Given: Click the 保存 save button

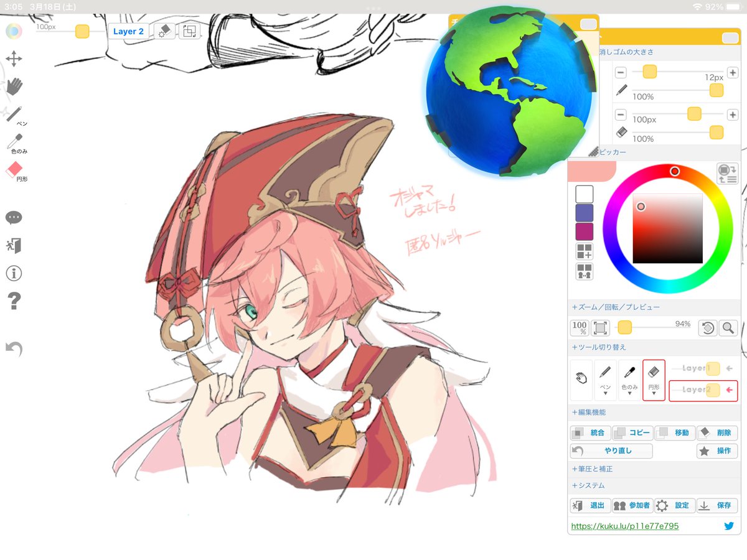Looking at the screenshot, I should [716, 505].
